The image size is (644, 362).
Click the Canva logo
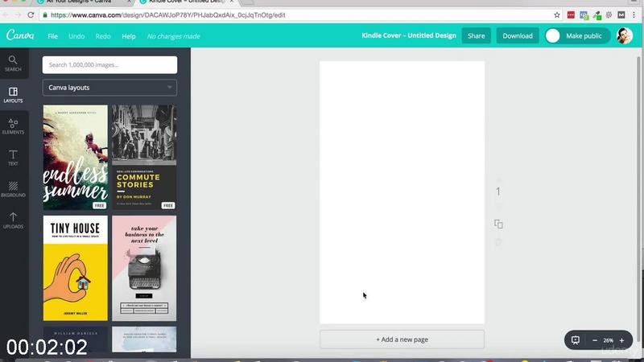click(x=20, y=35)
